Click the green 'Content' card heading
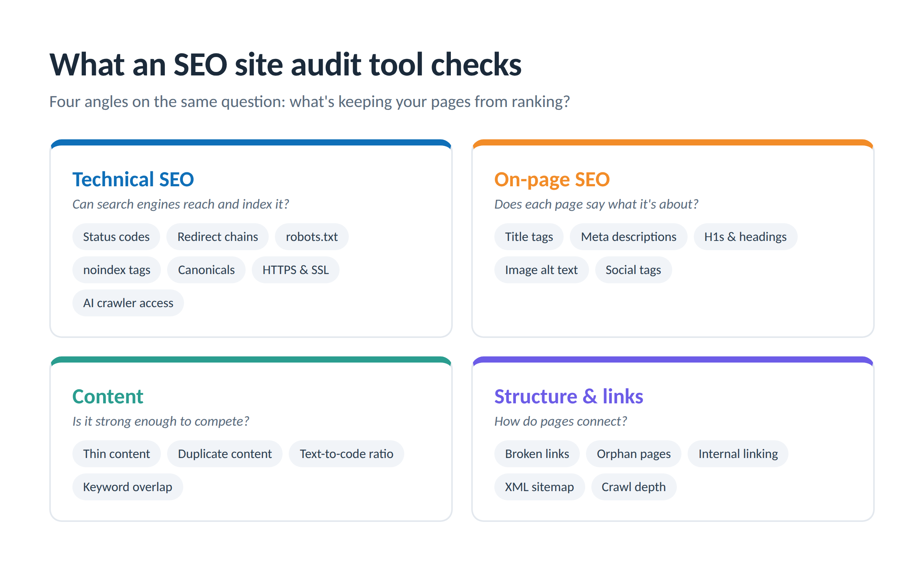Image resolution: width=924 pixels, height=565 pixels. tap(108, 396)
